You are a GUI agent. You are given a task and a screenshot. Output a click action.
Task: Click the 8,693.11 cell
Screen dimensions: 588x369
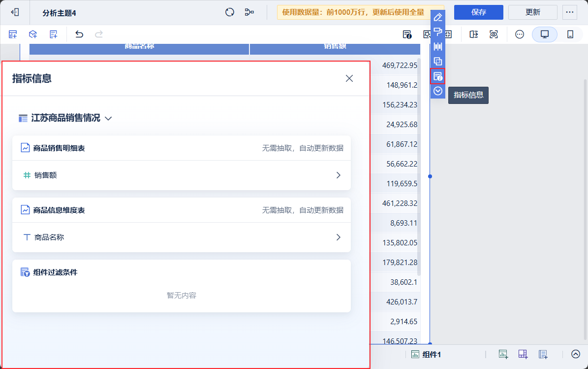(404, 223)
